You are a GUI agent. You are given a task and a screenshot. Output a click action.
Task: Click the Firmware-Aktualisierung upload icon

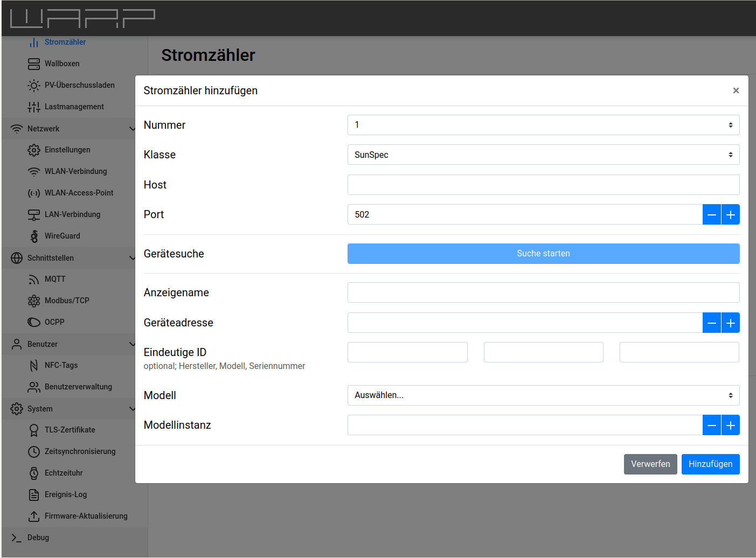coord(33,517)
